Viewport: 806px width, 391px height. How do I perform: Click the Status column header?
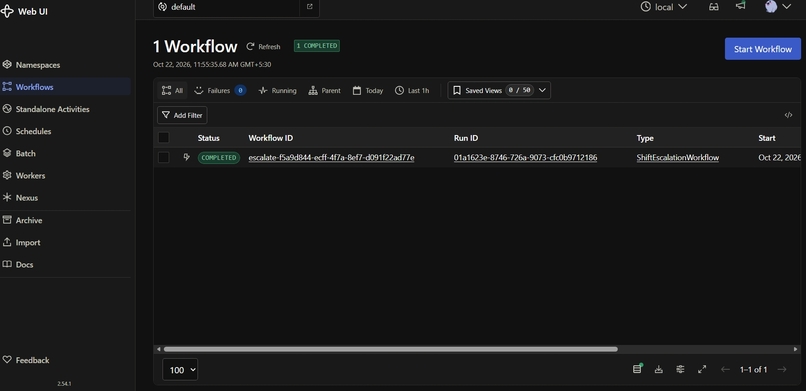pos(209,138)
